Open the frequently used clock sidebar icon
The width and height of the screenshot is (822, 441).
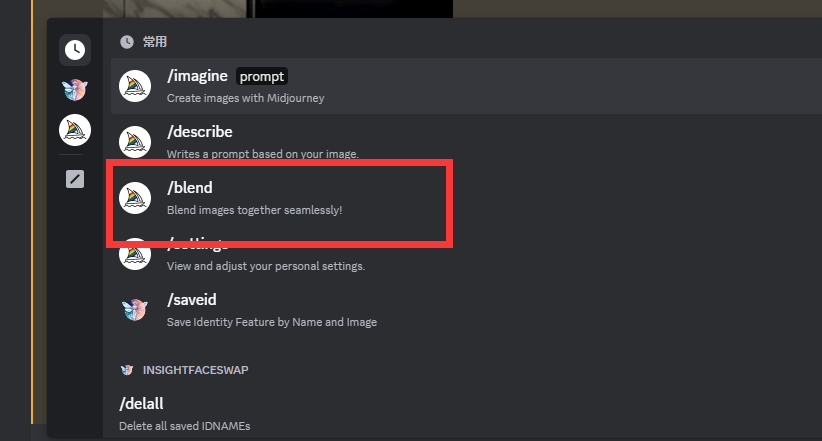(x=75, y=50)
